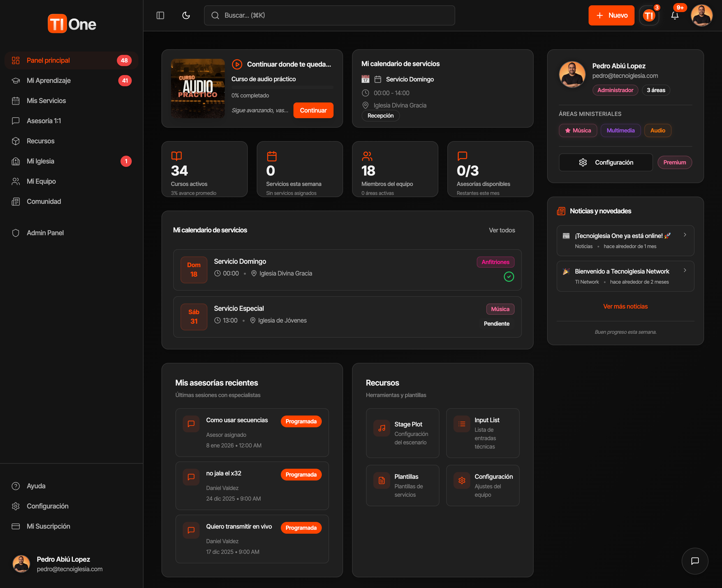
Task: Expand the Tecnoiglesia One ya está online news chevron
Action: click(685, 235)
